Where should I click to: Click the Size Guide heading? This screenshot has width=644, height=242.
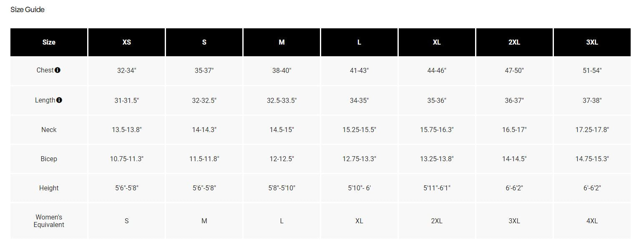click(28, 10)
